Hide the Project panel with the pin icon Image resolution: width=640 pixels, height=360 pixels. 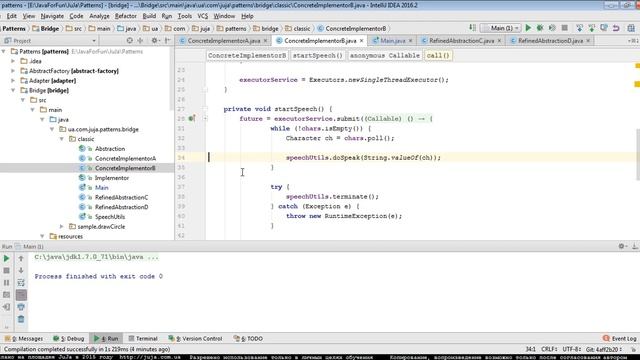point(167,40)
